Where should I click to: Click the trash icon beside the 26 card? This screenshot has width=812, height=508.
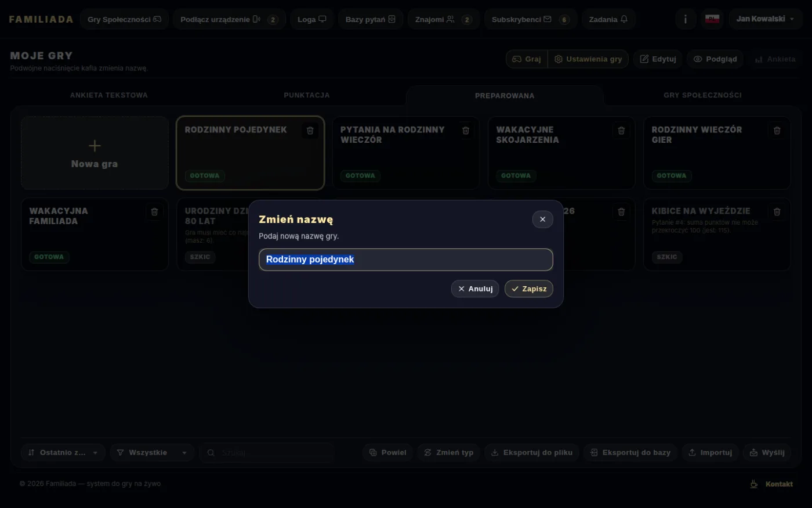pyautogui.click(x=621, y=212)
